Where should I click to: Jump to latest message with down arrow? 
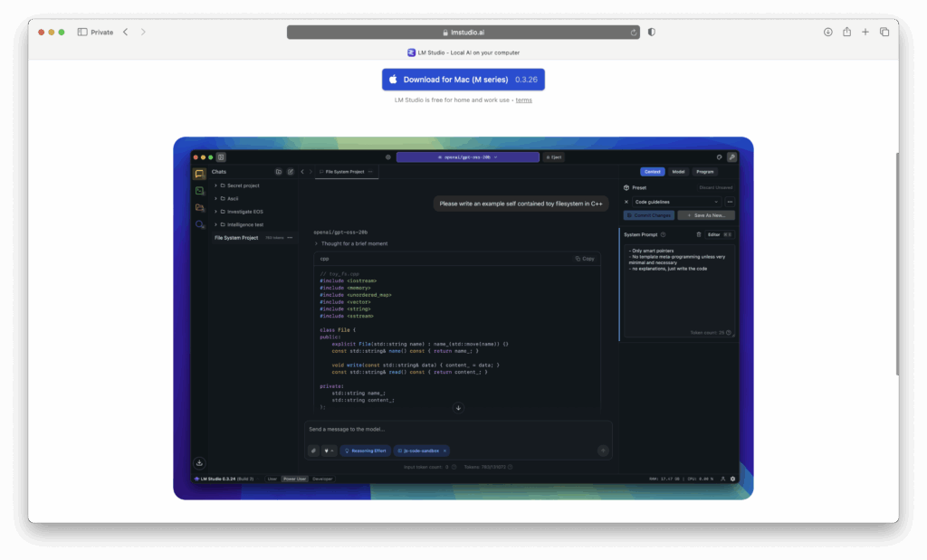pyautogui.click(x=458, y=408)
